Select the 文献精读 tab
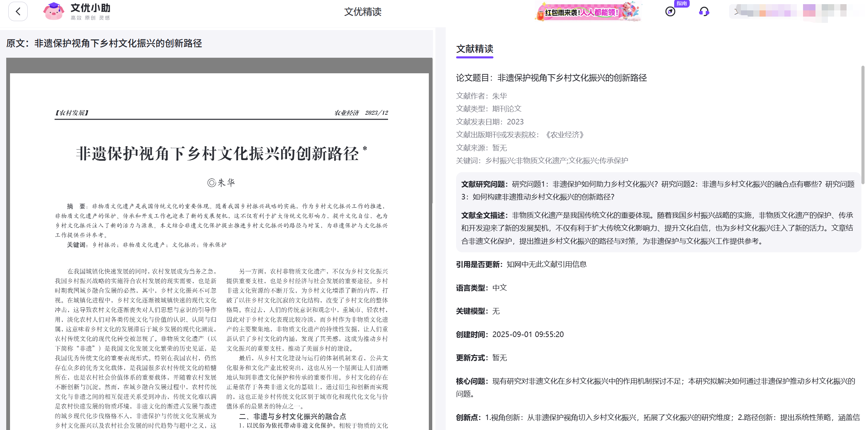Screen dimensions: 868x430 [475, 49]
